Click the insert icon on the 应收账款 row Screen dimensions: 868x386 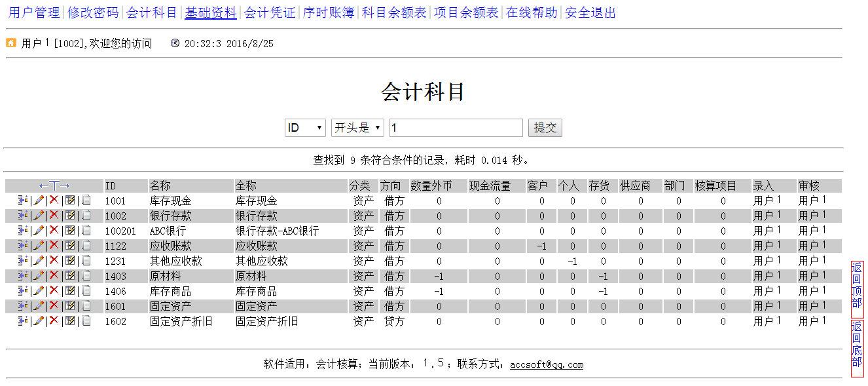coord(23,245)
